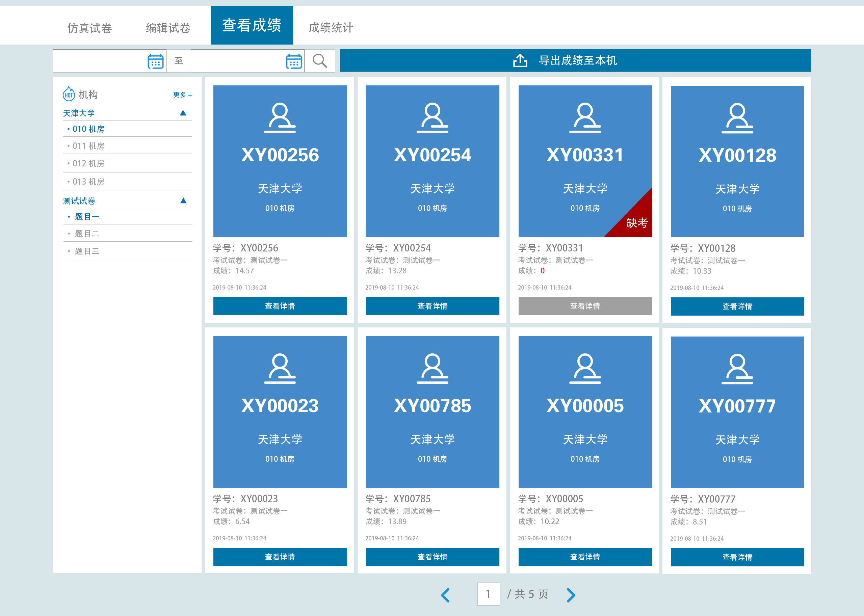This screenshot has height=616, width=864.
Task: Collapse the 天津大学 tree section
Action: (x=183, y=113)
